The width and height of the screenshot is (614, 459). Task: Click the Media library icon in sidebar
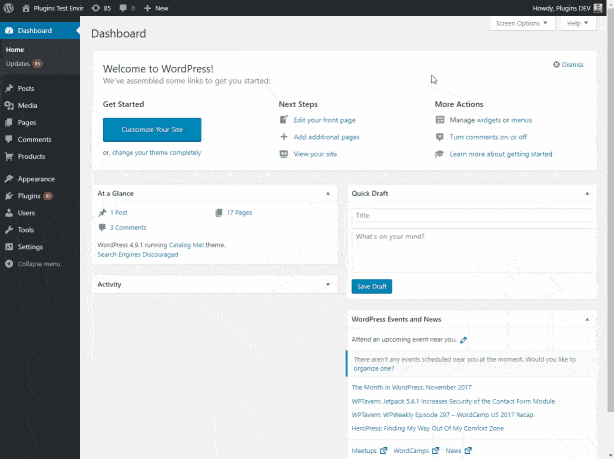point(9,105)
